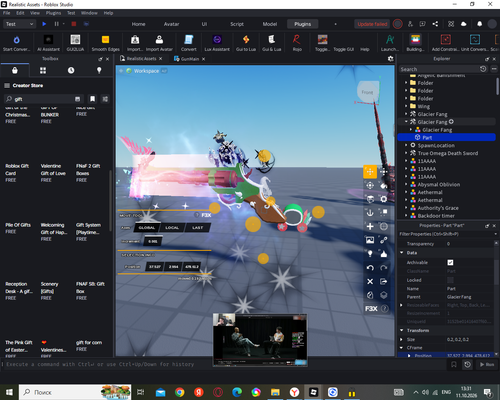Viewport: 500px width, 400px height.
Task: Select the F3X Texture image tool
Action: (x=370, y=240)
